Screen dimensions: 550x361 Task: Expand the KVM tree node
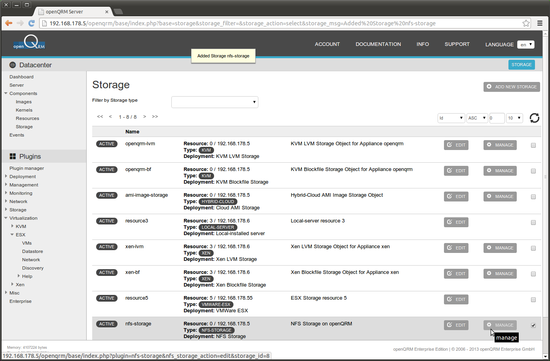tap(12, 226)
